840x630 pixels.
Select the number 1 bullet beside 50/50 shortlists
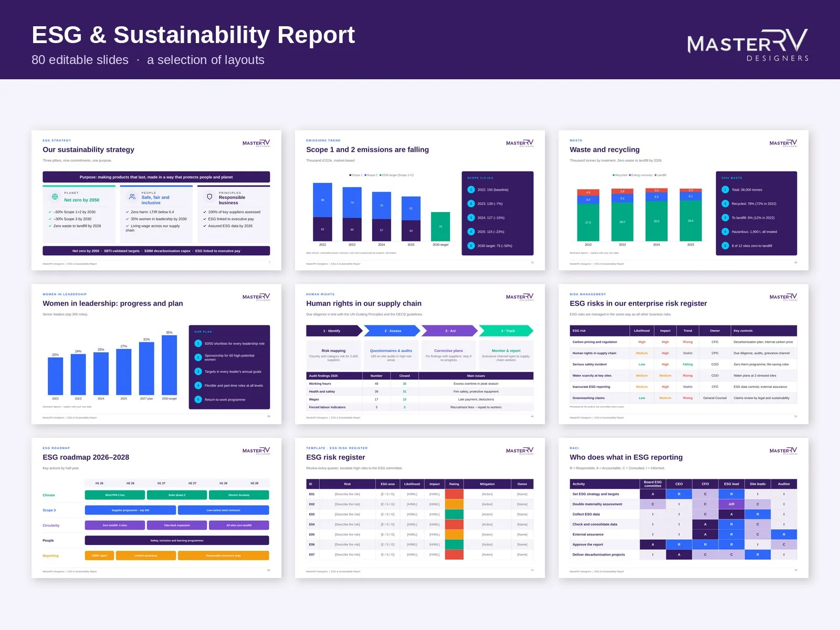pyautogui.click(x=198, y=343)
